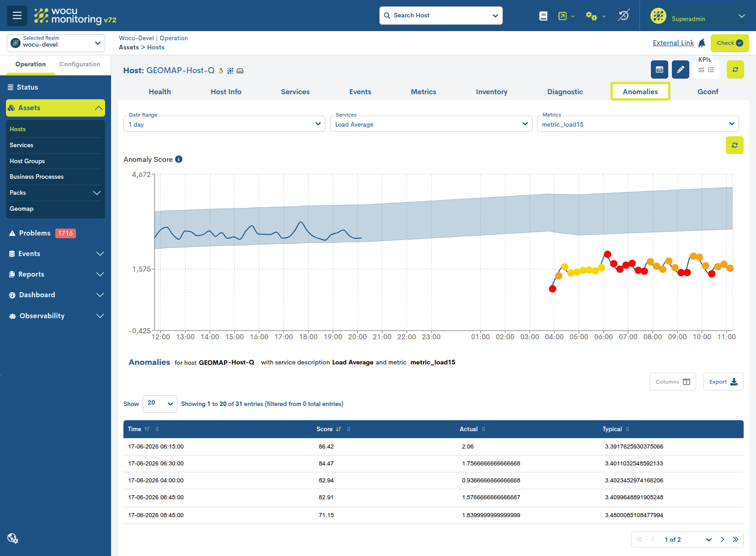Open the Metrics metric_load15 dropdown
756x556 pixels.
pos(638,124)
